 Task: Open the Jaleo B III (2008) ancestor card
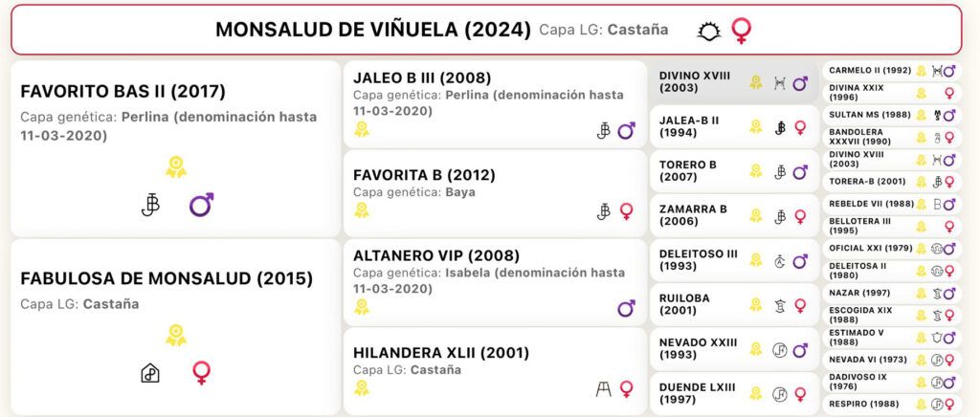(x=495, y=104)
